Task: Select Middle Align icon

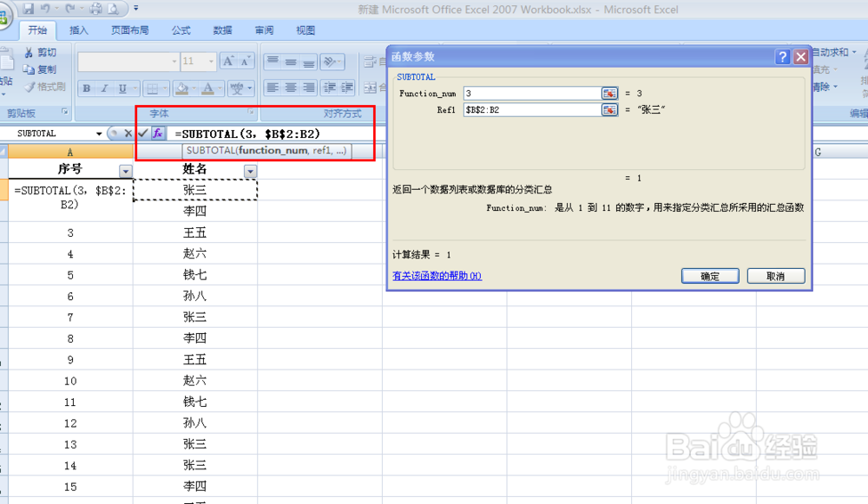Action: [x=291, y=62]
